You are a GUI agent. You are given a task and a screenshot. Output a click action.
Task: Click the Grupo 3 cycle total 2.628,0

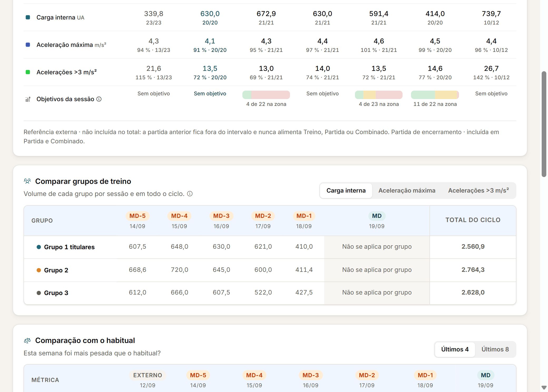click(473, 292)
